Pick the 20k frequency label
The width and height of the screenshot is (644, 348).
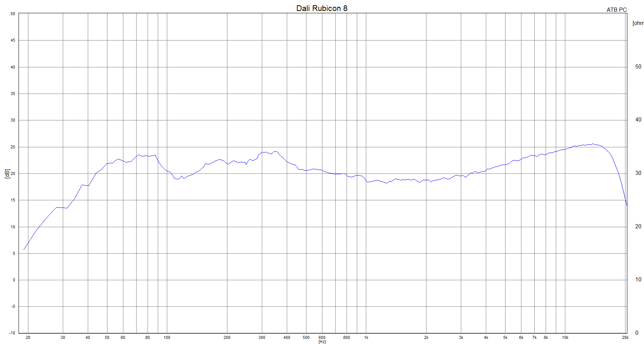[x=625, y=337]
